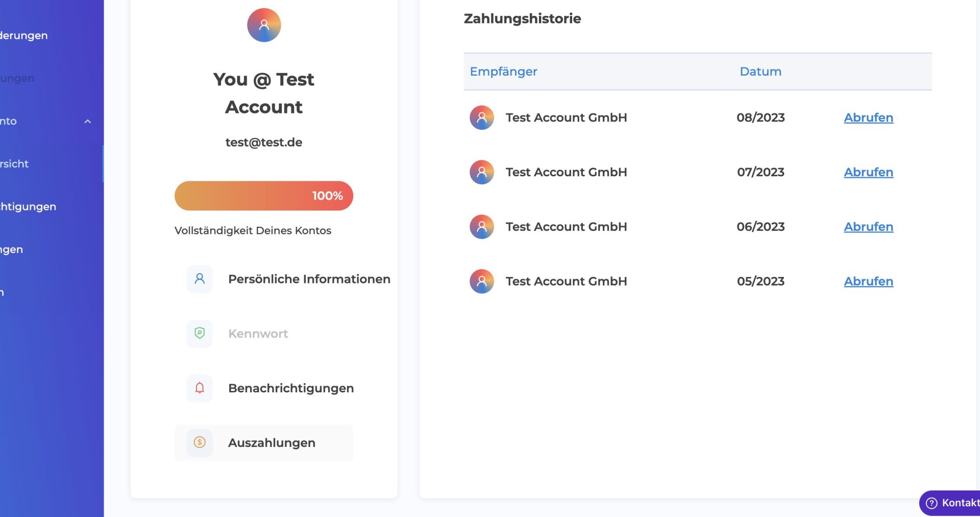Open Abrufen link for 05/2023 payment
980x517 pixels.
[868, 281]
